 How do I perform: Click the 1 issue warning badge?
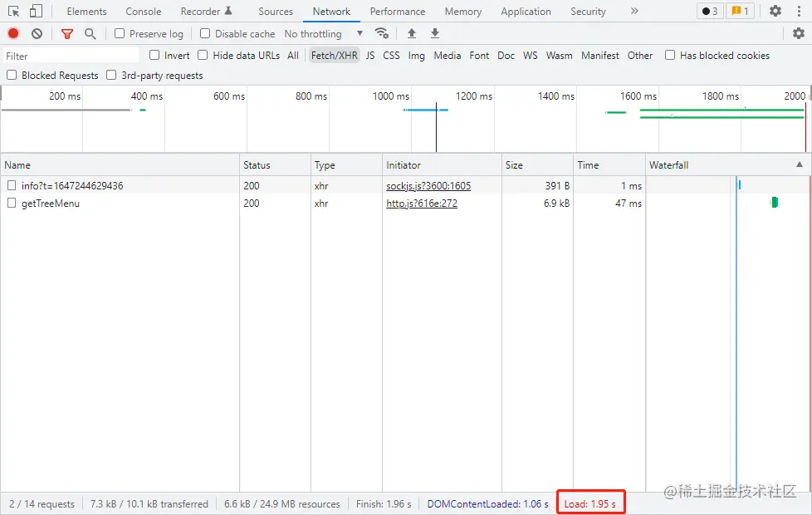pos(740,11)
